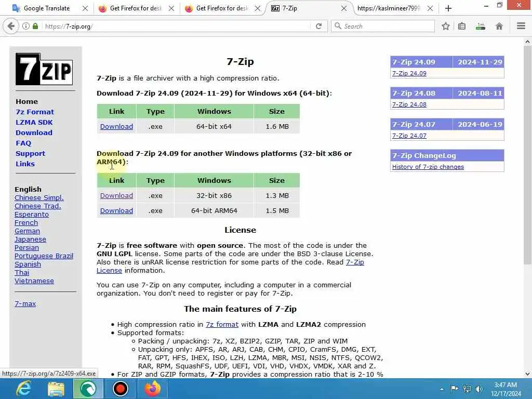
Task: Open Links sidebar entry
Action: point(25,164)
